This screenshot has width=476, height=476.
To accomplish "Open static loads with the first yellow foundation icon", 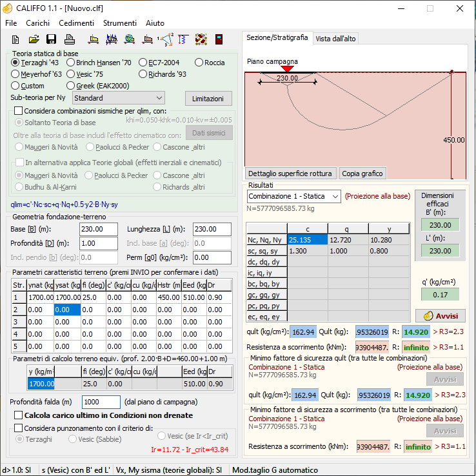I will (x=94, y=39).
